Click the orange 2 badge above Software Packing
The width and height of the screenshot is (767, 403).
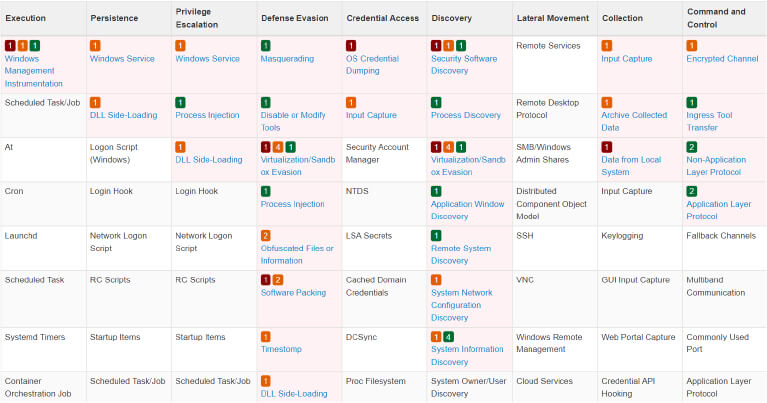tap(278, 279)
